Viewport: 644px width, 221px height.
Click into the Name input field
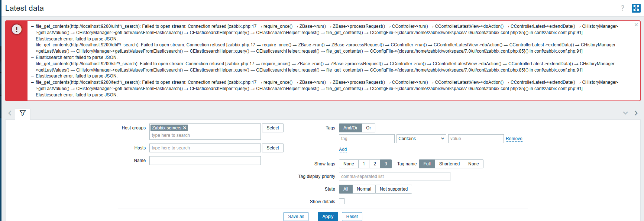[205, 161]
